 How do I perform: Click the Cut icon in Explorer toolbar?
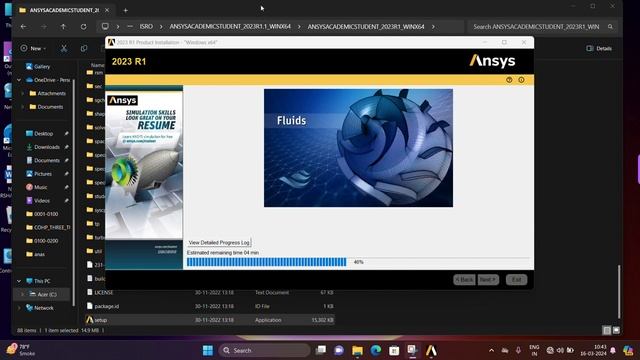click(x=64, y=48)
